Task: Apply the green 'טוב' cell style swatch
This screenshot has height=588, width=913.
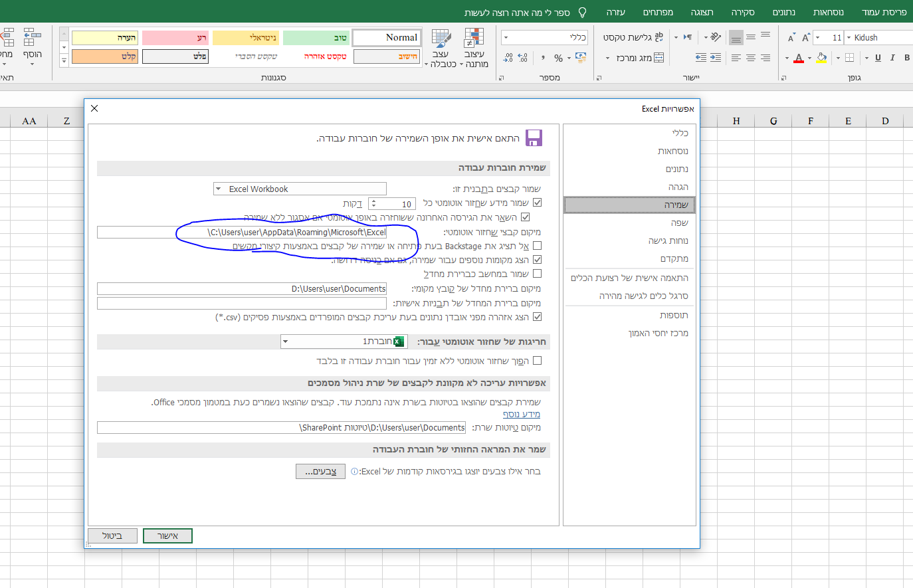Action: click(316, 38)
